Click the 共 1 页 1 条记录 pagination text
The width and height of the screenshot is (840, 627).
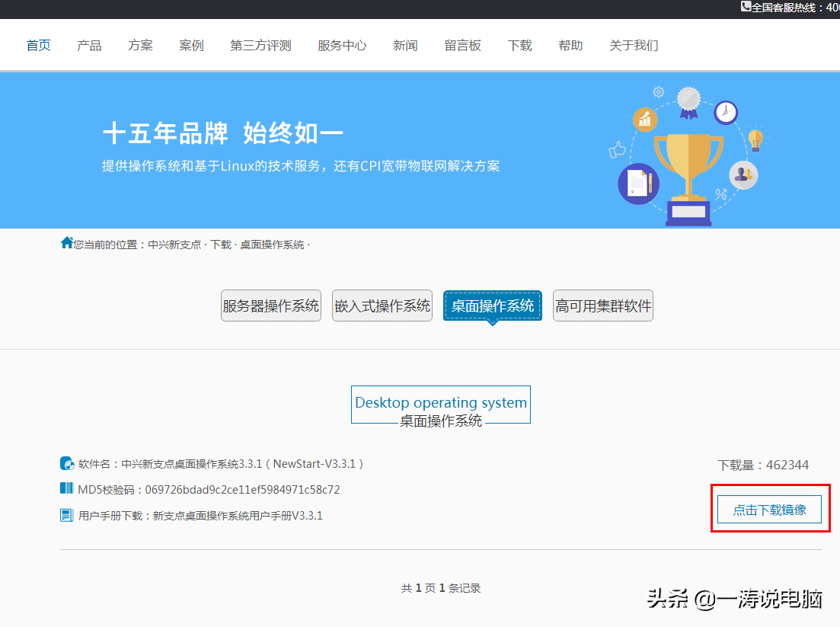(441, 588)
